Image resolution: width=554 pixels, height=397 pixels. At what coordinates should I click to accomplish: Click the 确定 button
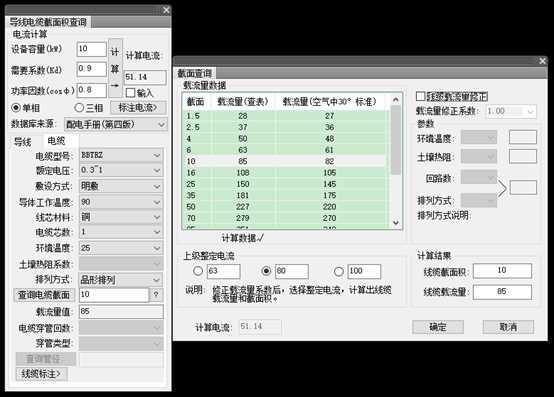(438, 327)
